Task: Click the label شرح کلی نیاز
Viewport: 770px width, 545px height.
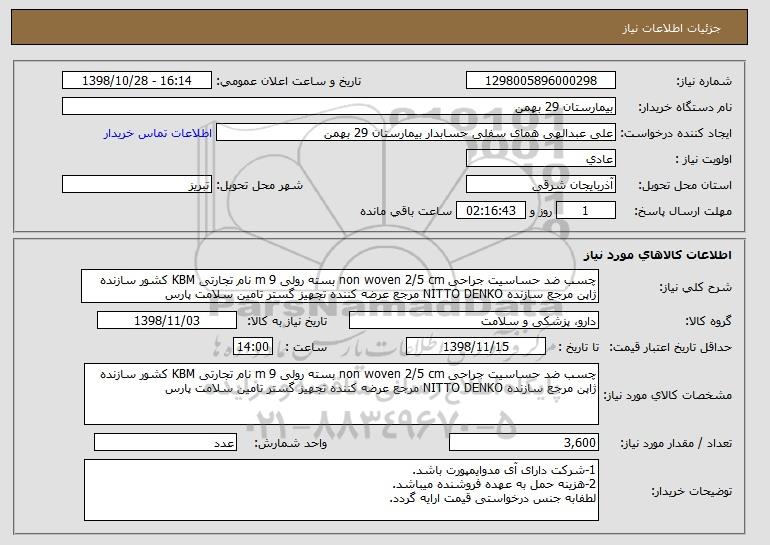Action: point(697,287)
